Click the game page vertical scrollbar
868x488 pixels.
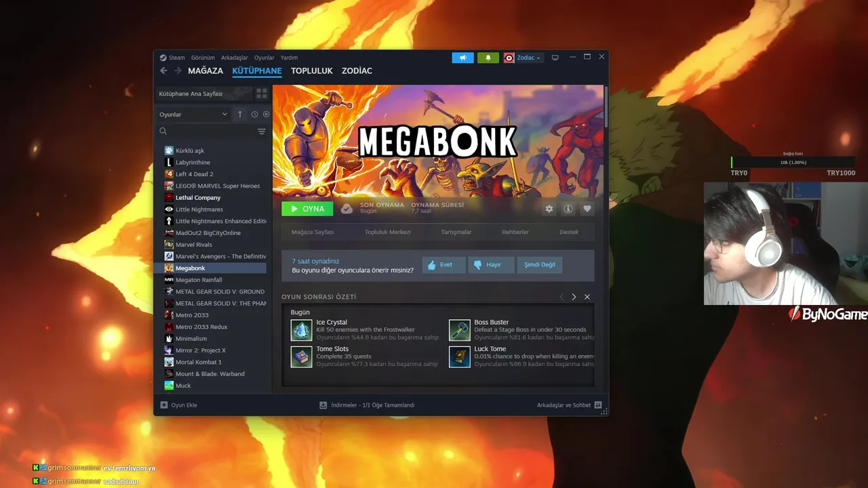(x=606, y=108)
